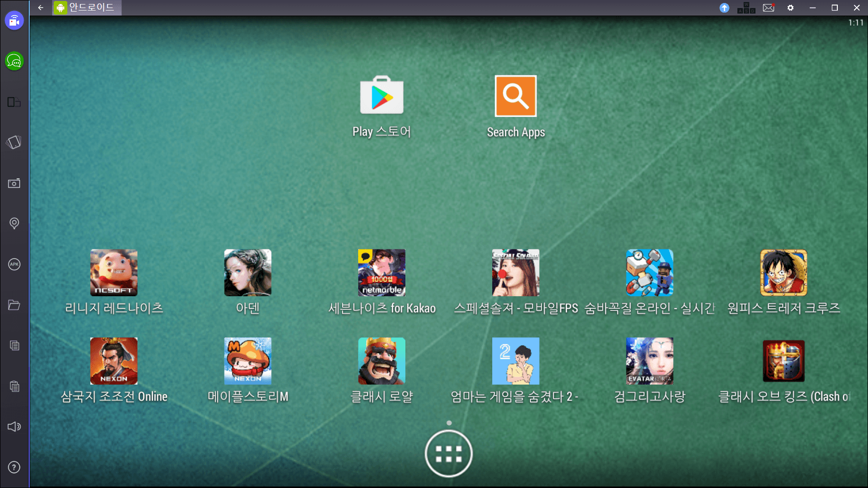Select the 안드로이드 tab
The height and width of the screenshot is (488, 868).
pyautogui.click(x=87, y=8)
